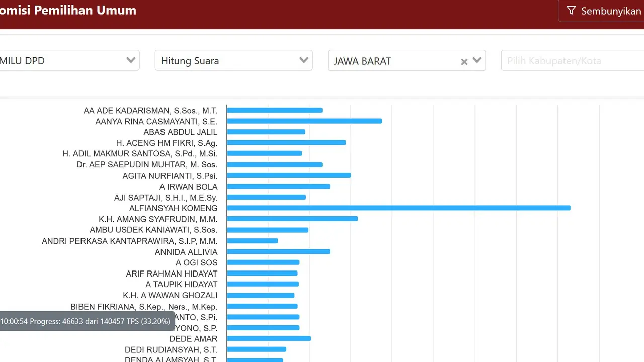Click the DEDE AMAR chart bar
Image resolution: width=644 pixels, height=362 pixels.
[269, 339]
